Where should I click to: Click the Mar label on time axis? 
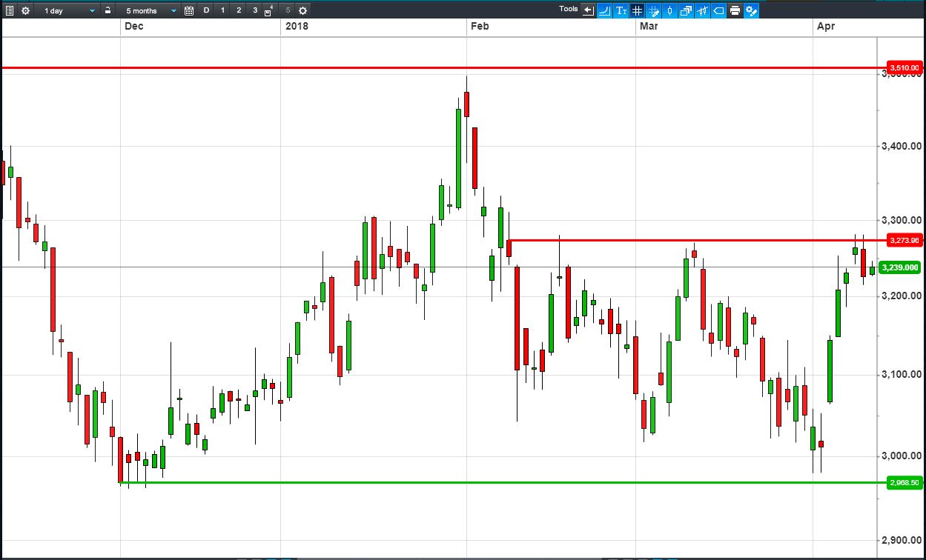649,27
